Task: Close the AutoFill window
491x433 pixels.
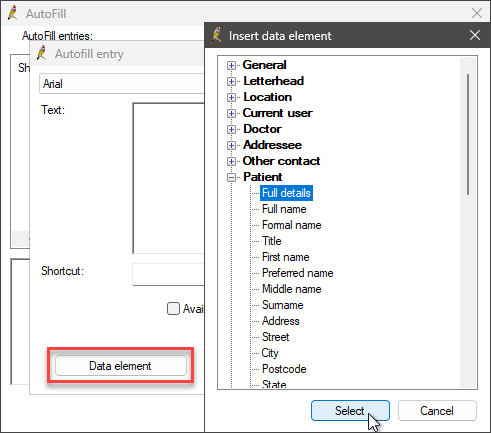Action: tap(477, 13)
